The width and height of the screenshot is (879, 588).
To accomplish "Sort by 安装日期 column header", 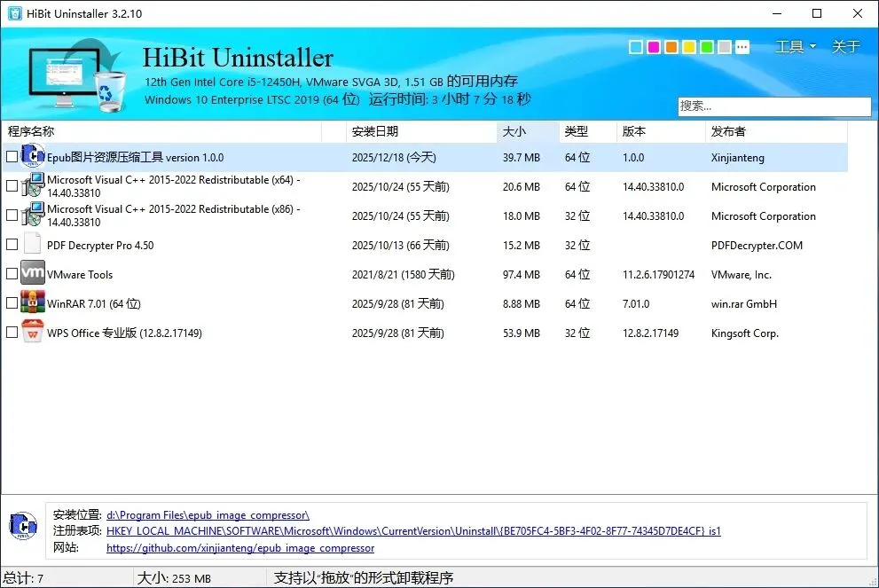I will pos(421,131).
